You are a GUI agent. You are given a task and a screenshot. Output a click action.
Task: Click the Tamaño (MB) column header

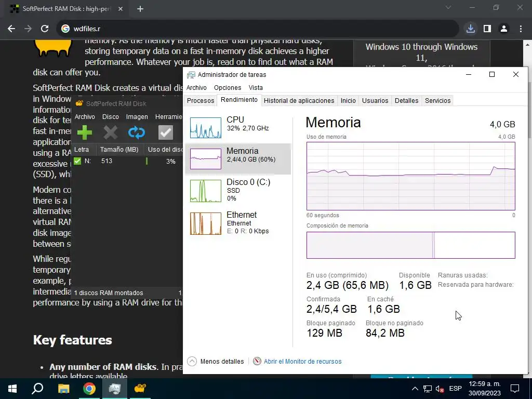[x=119, y=149]
